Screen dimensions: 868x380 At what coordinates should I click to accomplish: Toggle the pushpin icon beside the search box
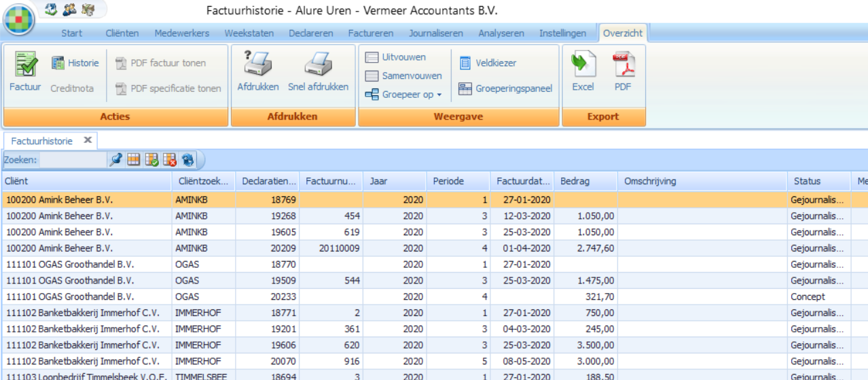pyautogui.click(x=116, y=160)
